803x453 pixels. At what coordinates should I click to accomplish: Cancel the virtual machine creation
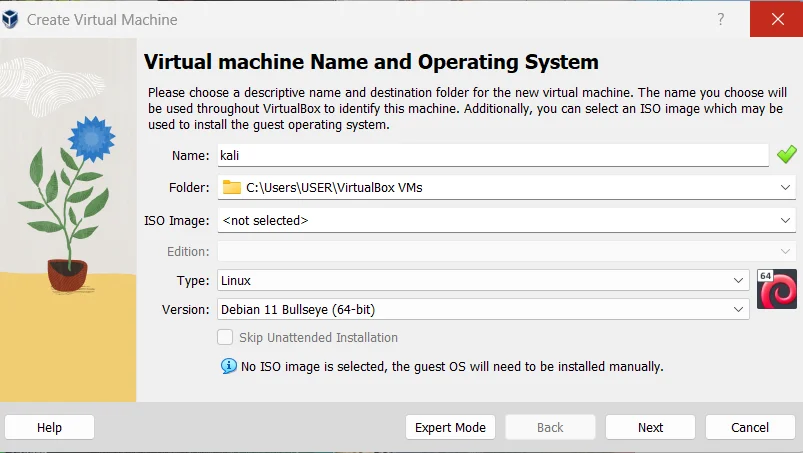pos(750,427)
